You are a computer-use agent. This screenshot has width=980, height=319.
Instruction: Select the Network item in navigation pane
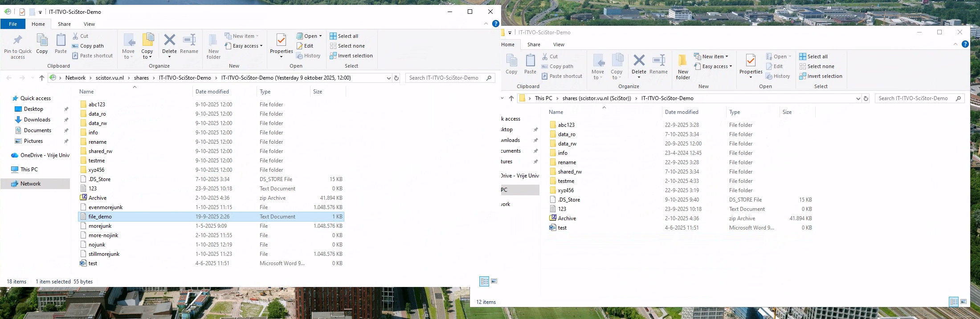click(x=30, y=184)
